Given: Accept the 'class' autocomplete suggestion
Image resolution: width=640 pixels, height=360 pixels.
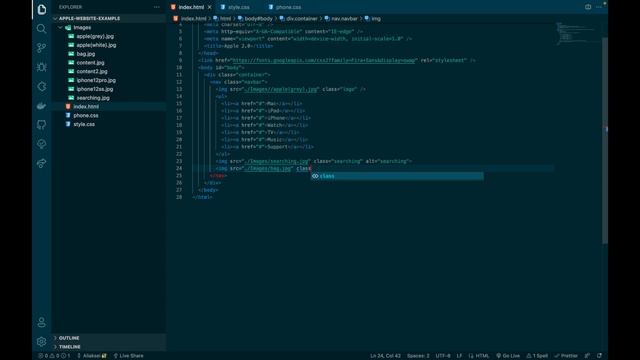Looking at the screenshot, I should coord(397,176).
